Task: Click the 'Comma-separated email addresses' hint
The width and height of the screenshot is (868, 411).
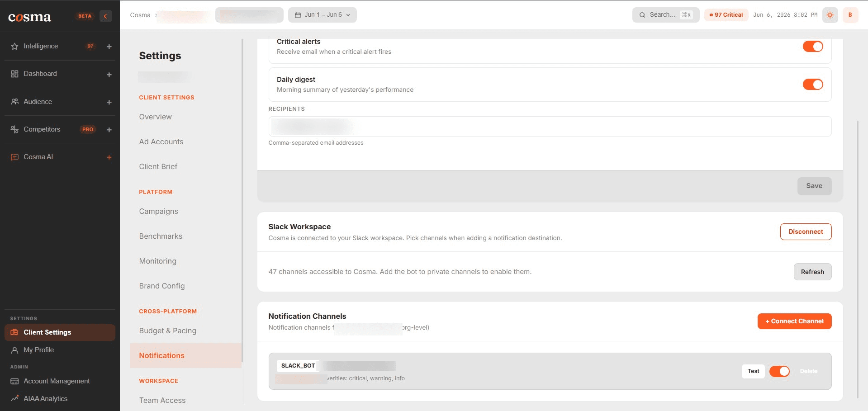Action: [316, 143]
